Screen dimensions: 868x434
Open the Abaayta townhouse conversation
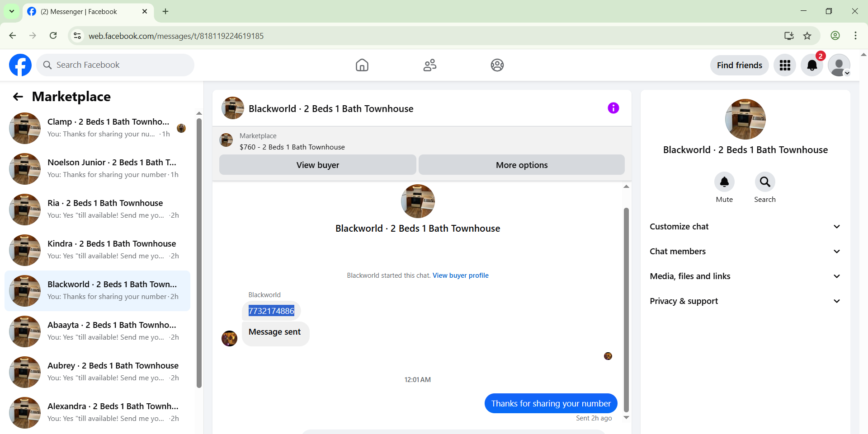(97, 331)
